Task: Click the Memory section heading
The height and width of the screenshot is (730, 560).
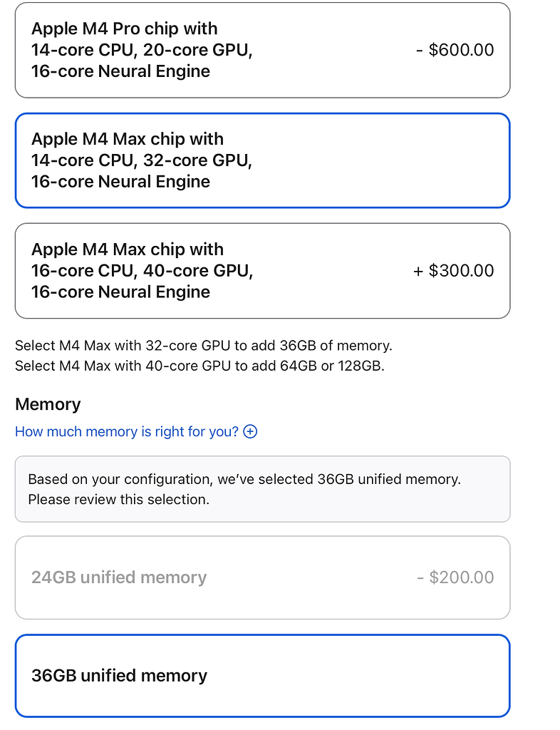Action: (48, 404)
